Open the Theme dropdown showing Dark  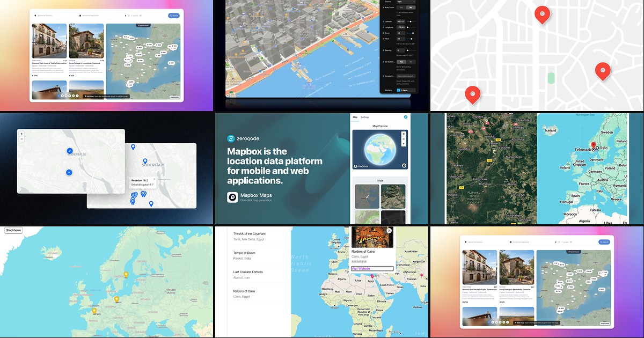coord(406,2)
